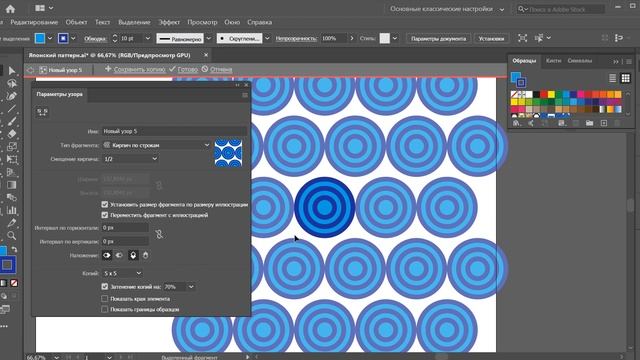Click the Pattern Tile Tool icon
This screenshot has height=360, width=640.
[x=42, y=112]
